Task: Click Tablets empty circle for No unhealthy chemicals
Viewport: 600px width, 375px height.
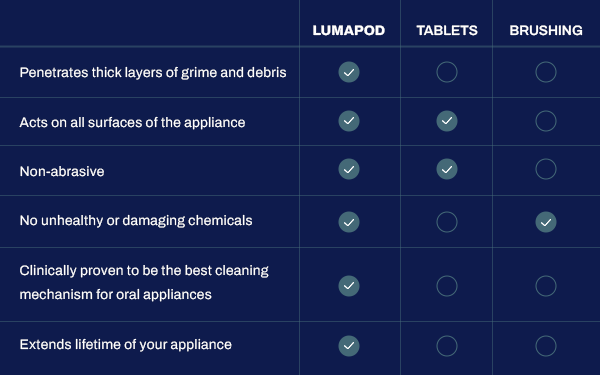Action: (x=447, y=222)
